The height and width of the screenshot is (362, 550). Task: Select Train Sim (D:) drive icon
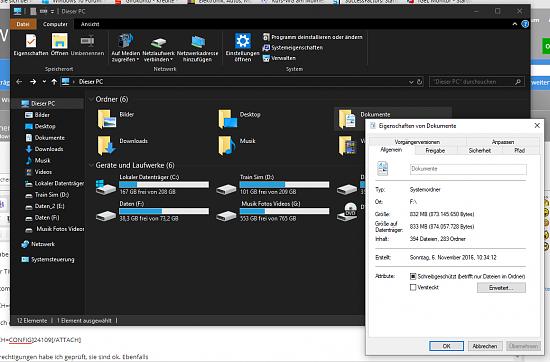[226, 190]
